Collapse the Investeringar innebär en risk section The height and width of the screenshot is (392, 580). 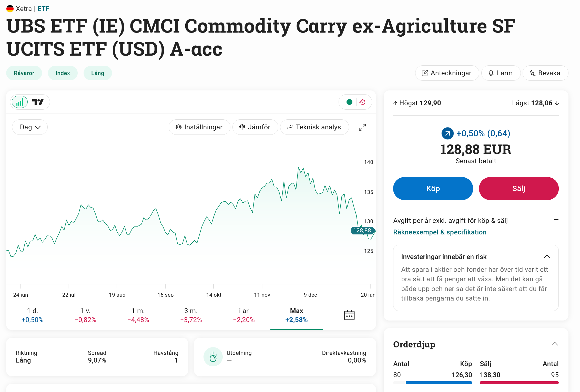(x=547, y=257)
